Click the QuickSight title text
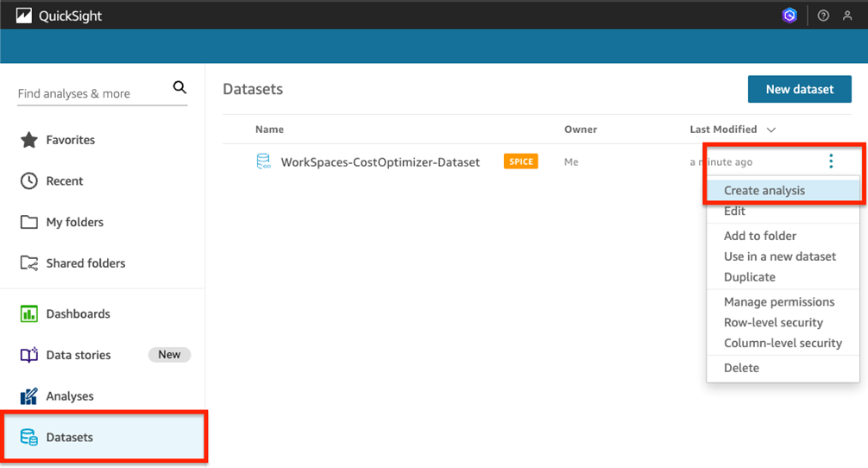Image resolution: width=868 pixels, height=468 pixels. (x=70, y=16)
